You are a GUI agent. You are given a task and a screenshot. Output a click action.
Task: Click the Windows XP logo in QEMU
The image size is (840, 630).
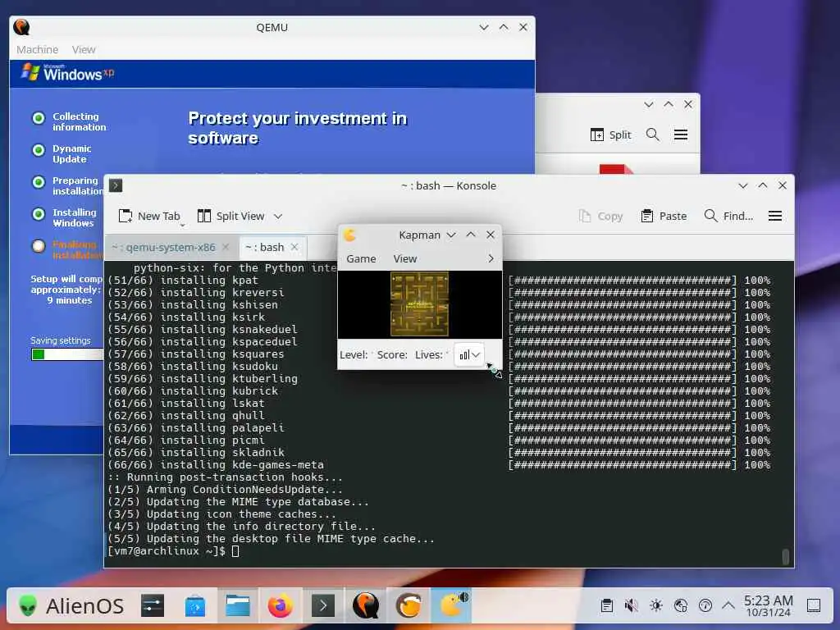(x=67, y=73)
